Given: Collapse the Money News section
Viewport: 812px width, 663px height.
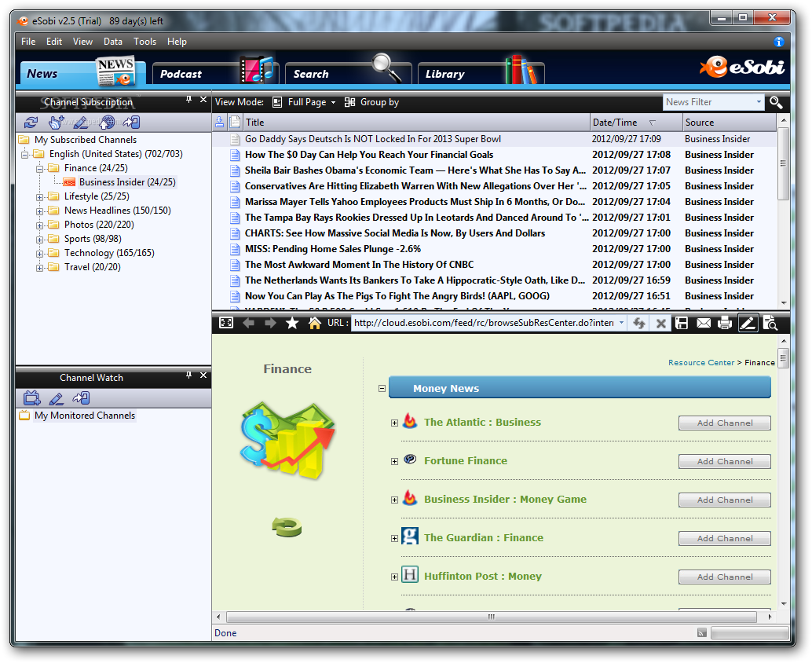Looking at the screenshot, I should coord(382,388).
